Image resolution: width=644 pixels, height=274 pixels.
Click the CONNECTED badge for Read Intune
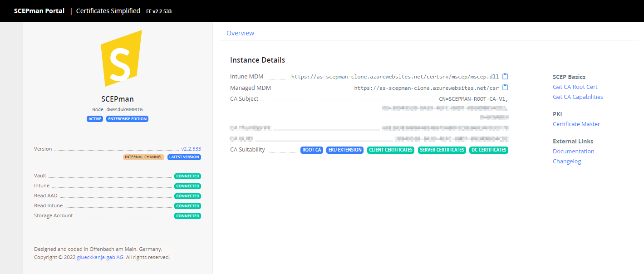[x=188, y=206]
